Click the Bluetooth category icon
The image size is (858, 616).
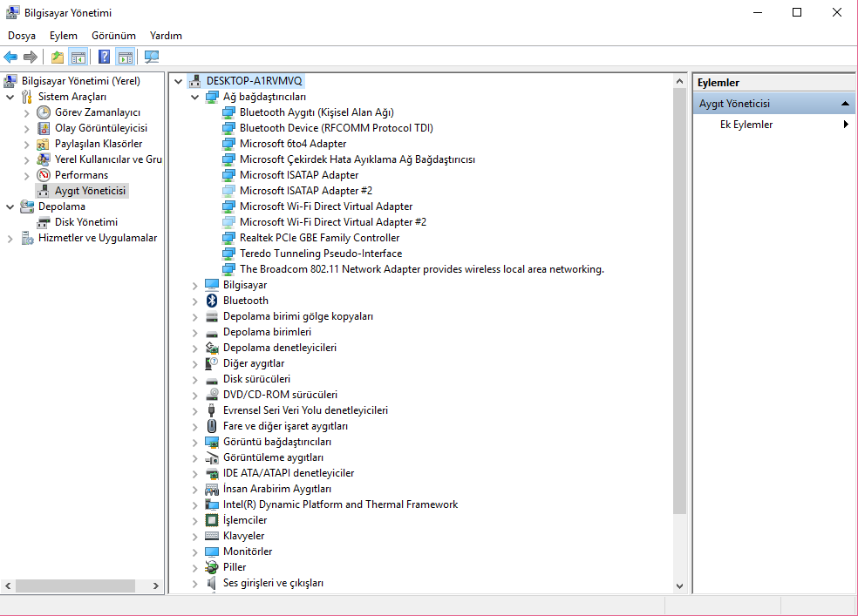pyautogui.click(x=212, y=301)
